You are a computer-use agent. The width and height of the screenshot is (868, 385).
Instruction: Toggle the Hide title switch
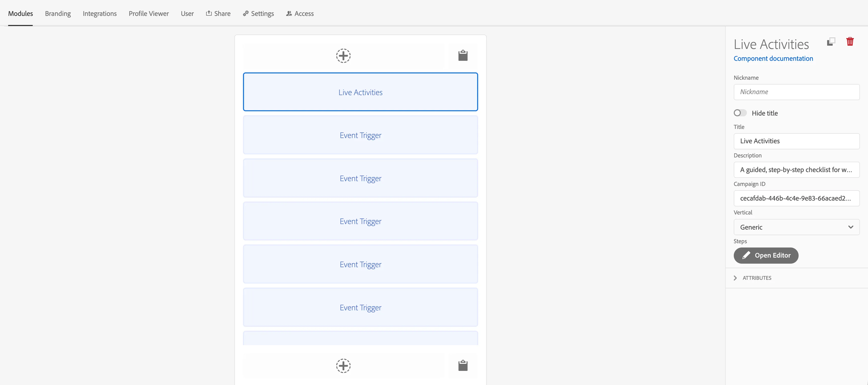[x=740, y=113]
